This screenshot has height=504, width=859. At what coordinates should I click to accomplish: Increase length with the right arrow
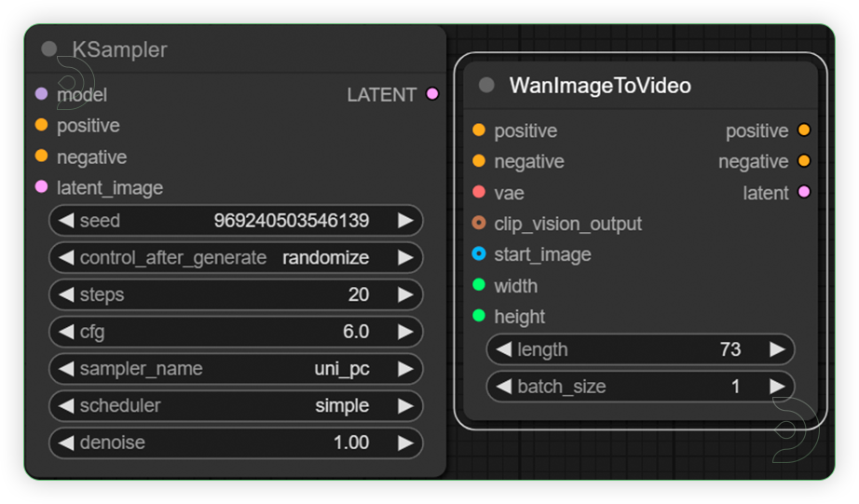coord(777,349)
